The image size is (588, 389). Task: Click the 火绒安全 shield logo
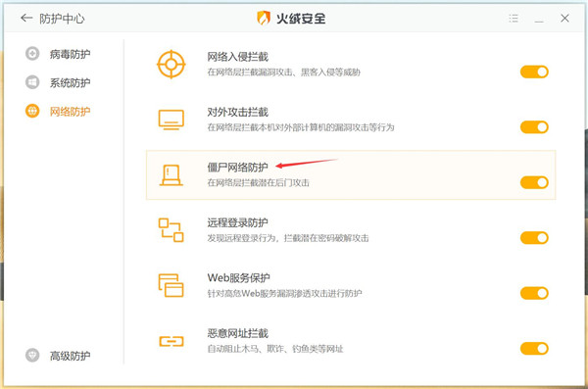coord(264,18)
